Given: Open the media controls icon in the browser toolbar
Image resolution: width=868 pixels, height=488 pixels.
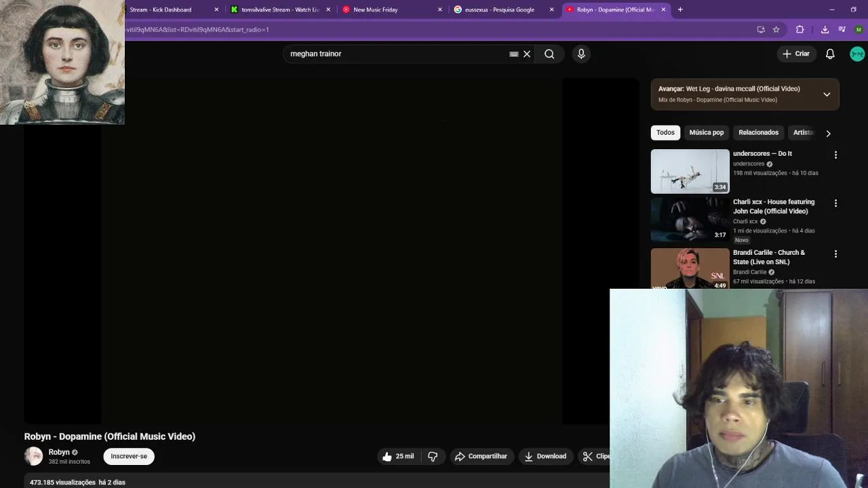Looking at the screenshot, I should 842,29.
